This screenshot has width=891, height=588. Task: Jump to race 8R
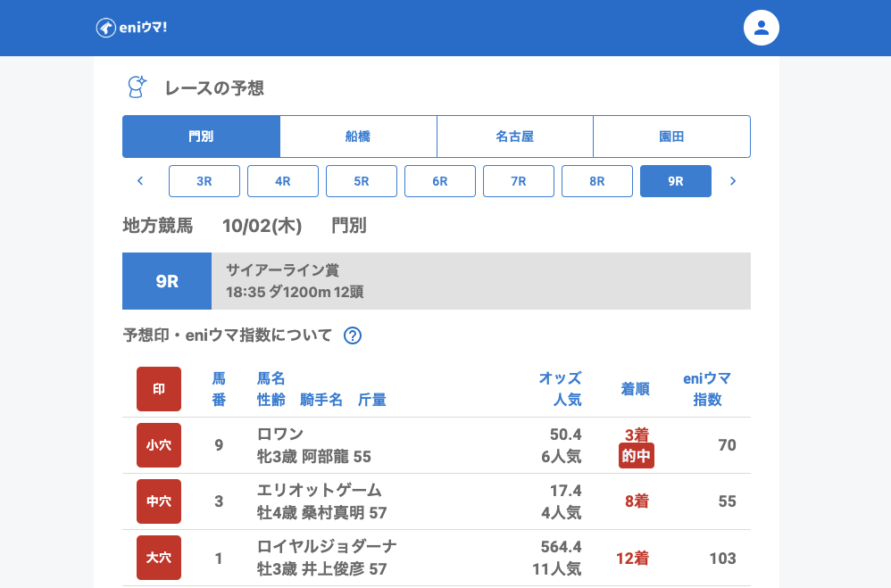click(597, 181)
